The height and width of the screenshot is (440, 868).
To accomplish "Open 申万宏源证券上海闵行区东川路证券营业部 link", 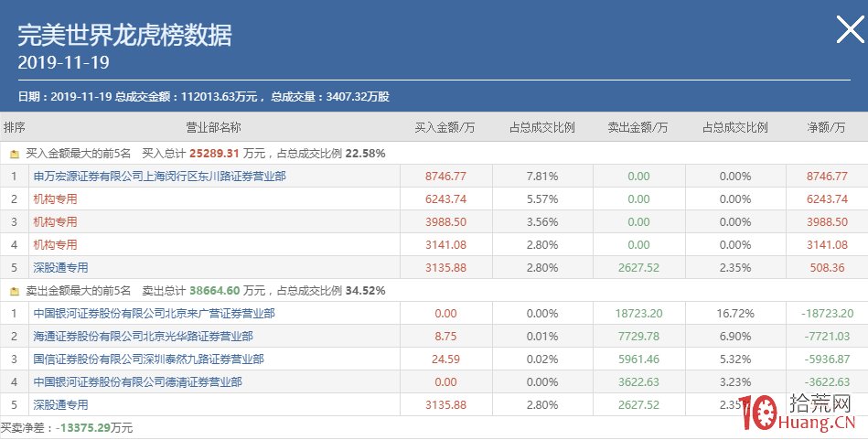I will 159,176.
